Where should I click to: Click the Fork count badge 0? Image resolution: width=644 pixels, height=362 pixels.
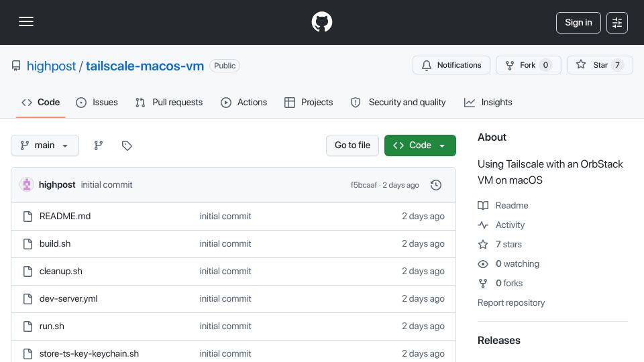tap(545, 65)
